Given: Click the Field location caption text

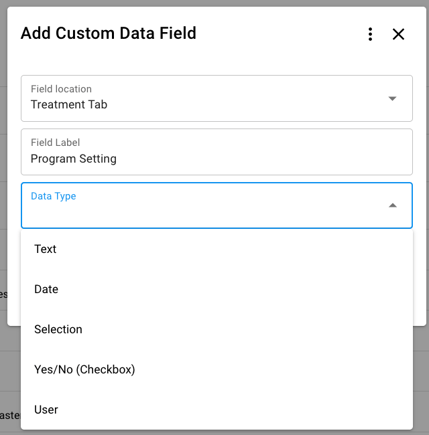Looking at the screenshot, I should pos(61,89).
